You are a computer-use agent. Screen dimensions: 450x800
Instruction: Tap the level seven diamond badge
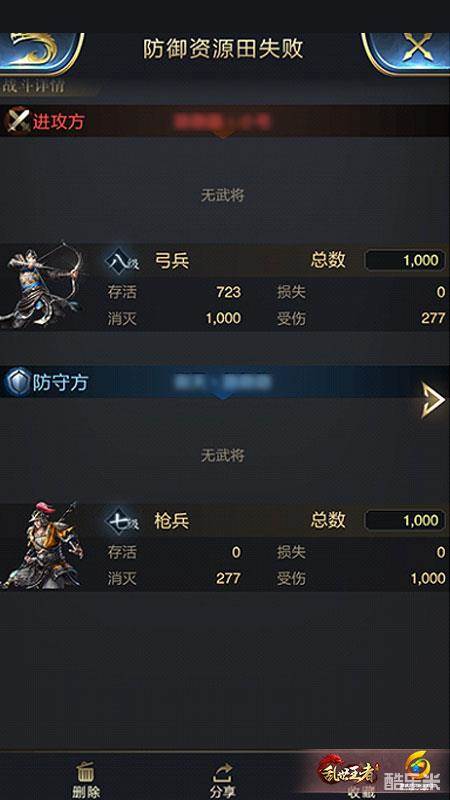pos(121,521)
